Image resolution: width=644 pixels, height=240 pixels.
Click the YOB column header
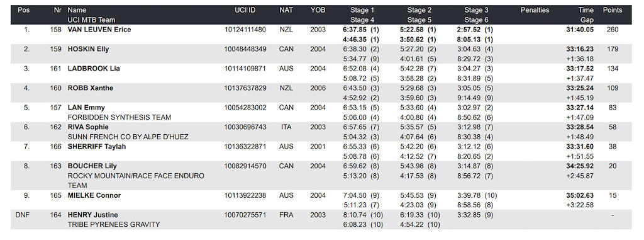point(318,10)
